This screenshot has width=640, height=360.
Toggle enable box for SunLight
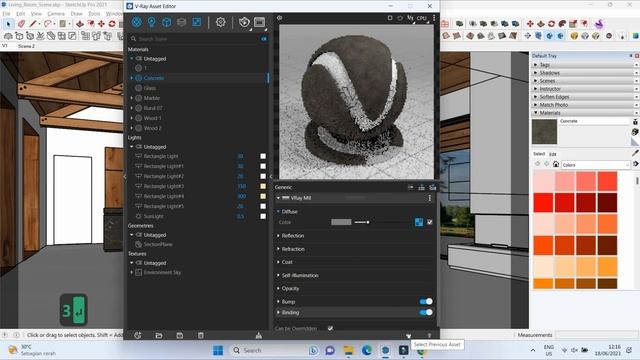pos(263,216)
